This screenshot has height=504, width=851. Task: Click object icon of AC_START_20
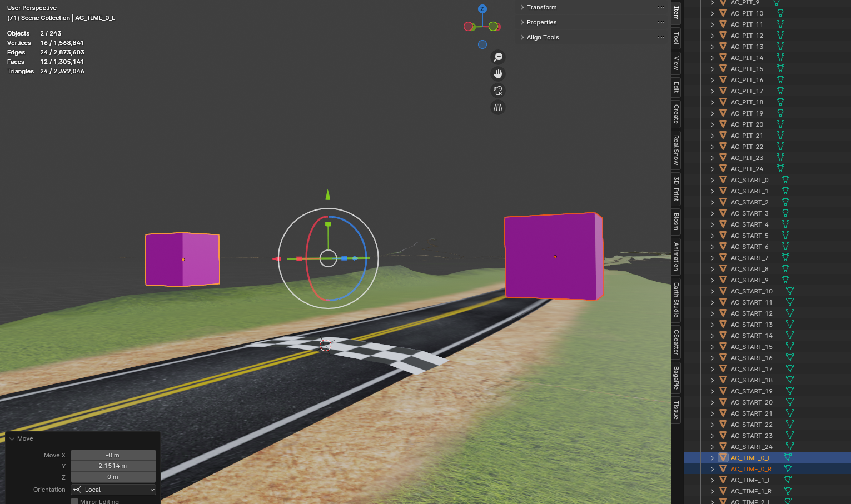(723, 402)
